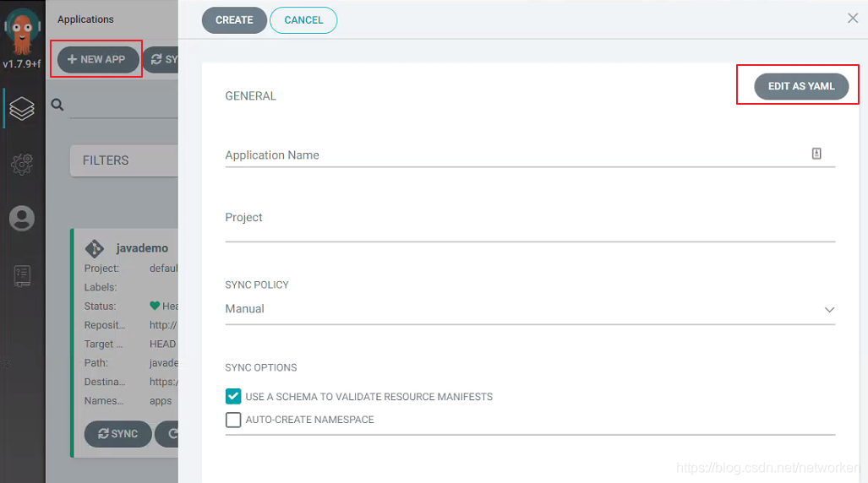Screen dimensions: 868x483
Task: Open the javademo application title
Action: click(x=142, y=248)
